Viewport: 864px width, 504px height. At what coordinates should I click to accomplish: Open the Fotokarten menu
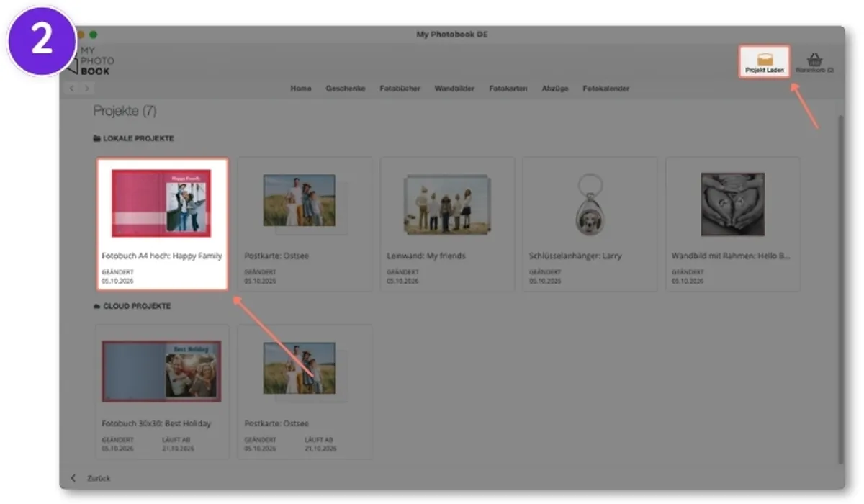click(x=508, y=89)
